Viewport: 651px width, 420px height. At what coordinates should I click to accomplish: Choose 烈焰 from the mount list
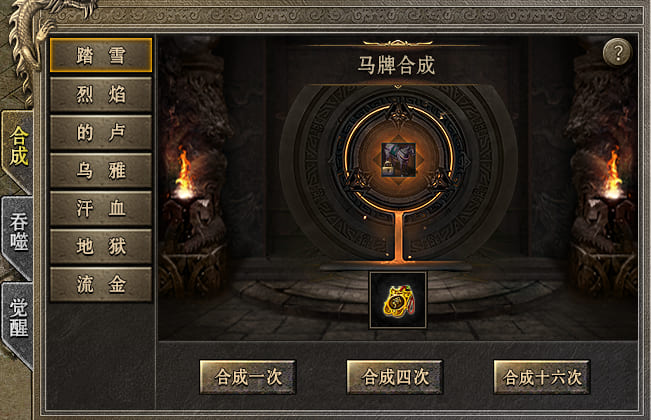pos(101,94)
